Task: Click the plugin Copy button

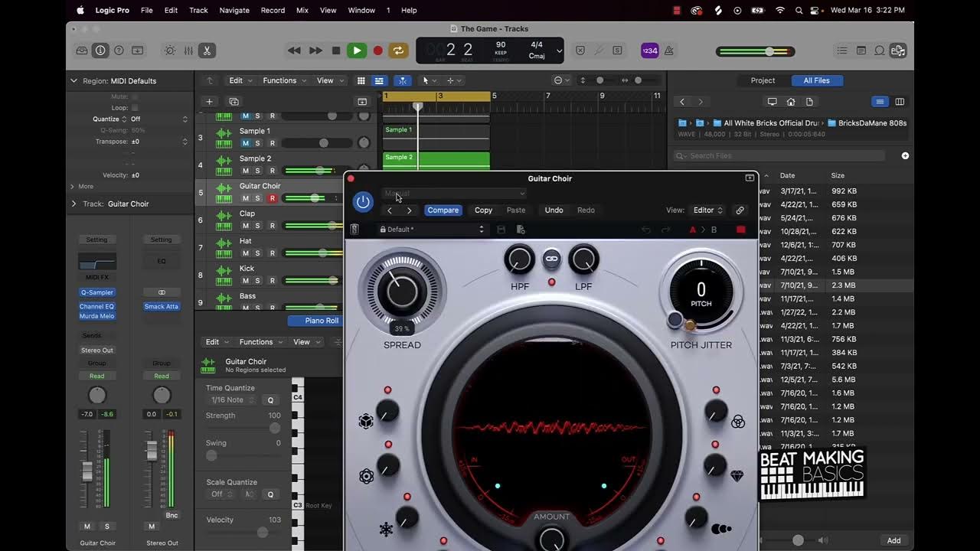Action: (483, 210)
